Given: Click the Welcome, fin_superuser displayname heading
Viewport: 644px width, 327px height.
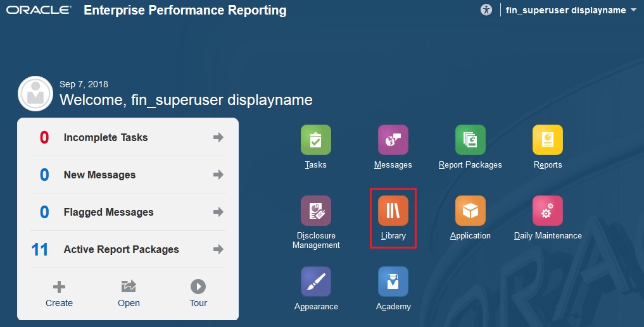Looking at the screenshot, I should pyautogui.click(x=186, y=100).
